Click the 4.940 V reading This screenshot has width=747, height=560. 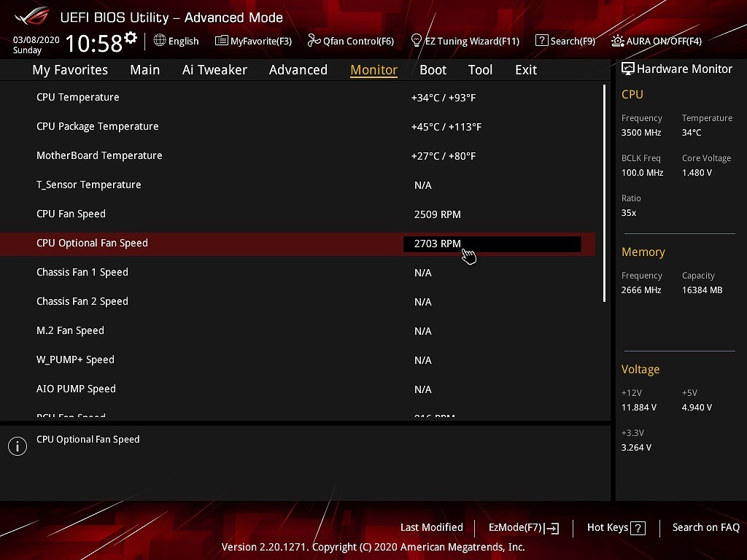[x=697, y=407]
